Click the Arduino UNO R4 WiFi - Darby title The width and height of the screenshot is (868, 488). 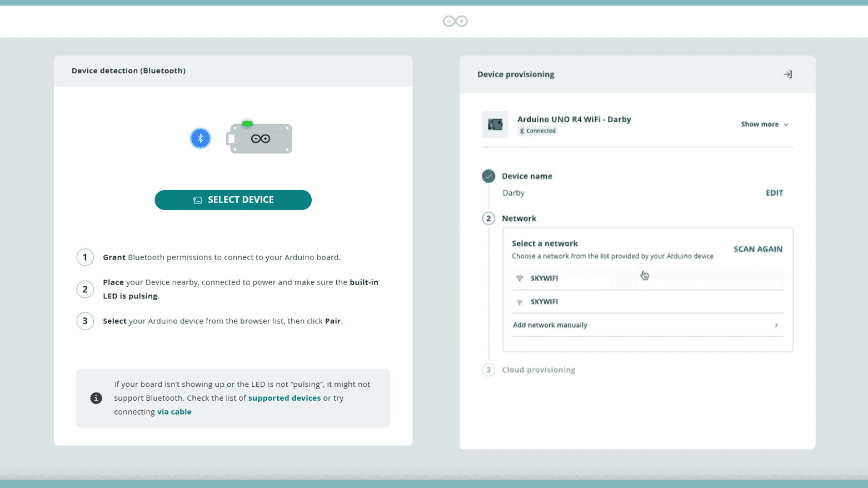tap(574, 119)
